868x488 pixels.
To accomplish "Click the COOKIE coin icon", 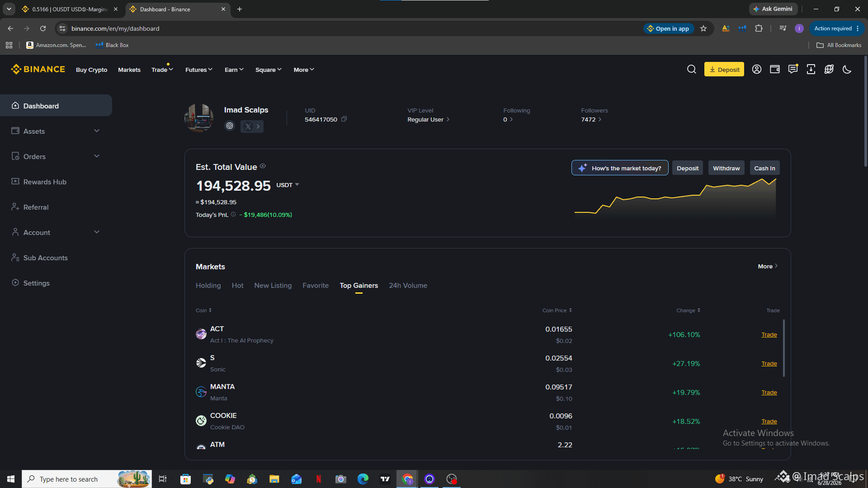I will coord(201,421).
